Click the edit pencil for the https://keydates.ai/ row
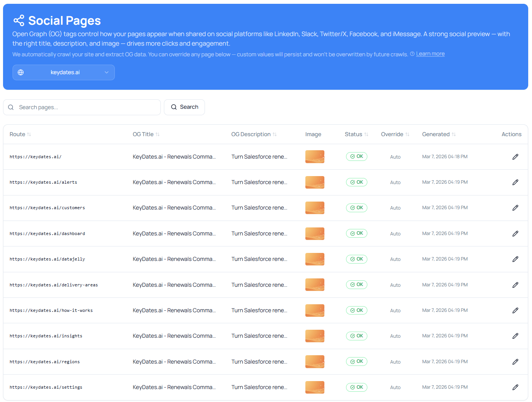Screen dimensions: 532x402 tap(515, 157)
